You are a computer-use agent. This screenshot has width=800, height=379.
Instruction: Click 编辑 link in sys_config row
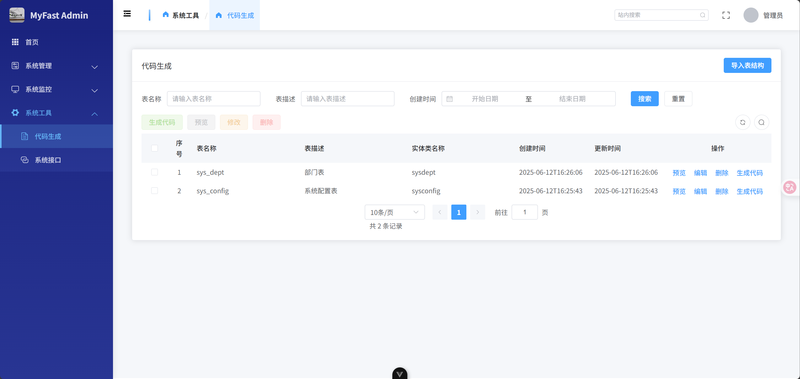coord(701,192)
